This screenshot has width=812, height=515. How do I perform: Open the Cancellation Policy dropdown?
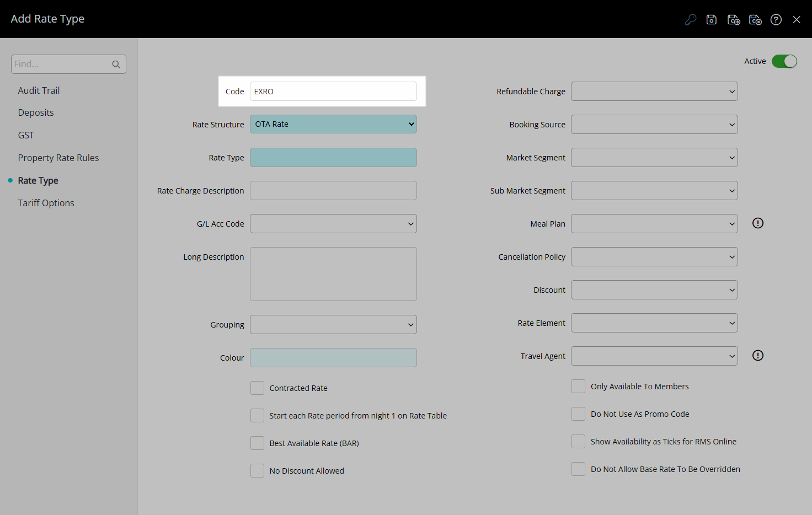coord(654,257)
